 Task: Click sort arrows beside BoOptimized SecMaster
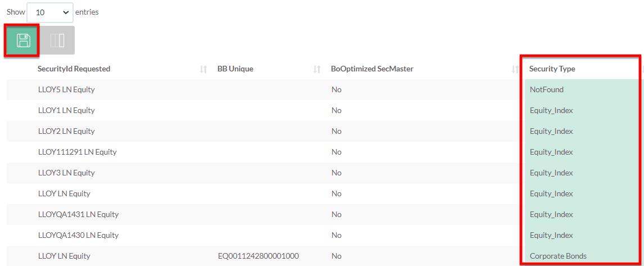click(515, 69)
